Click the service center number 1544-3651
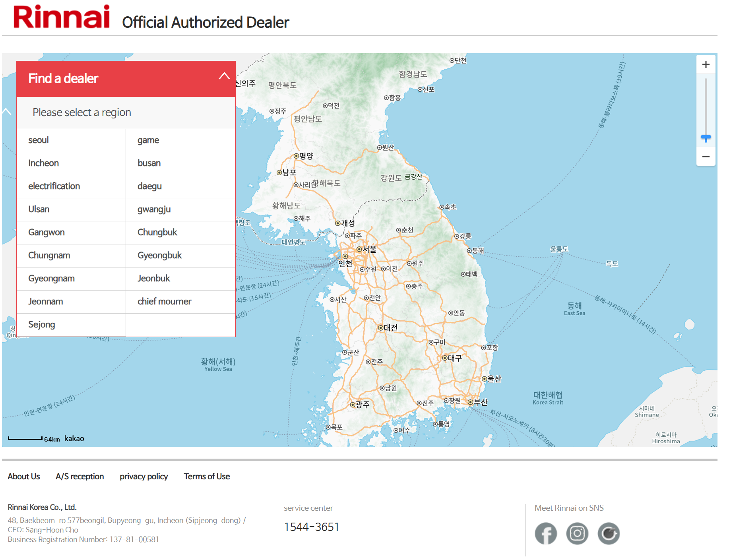Viewport: 733px width, 560px height. pyautogui.click(x=312, y=527)
